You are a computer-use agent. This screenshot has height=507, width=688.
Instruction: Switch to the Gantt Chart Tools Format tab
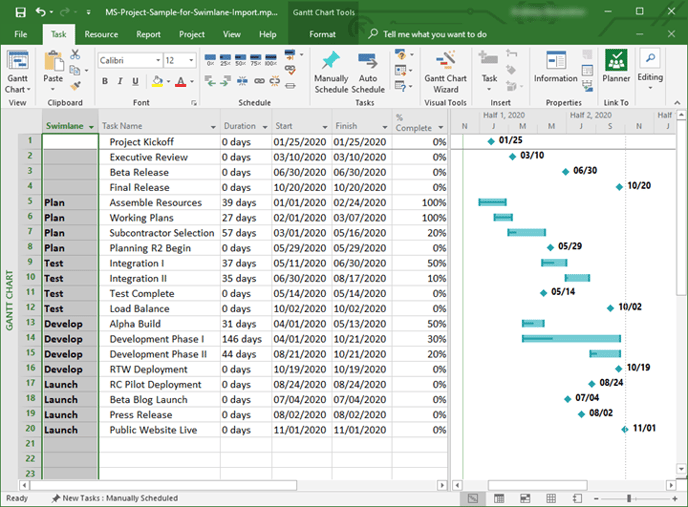[322, 34]
